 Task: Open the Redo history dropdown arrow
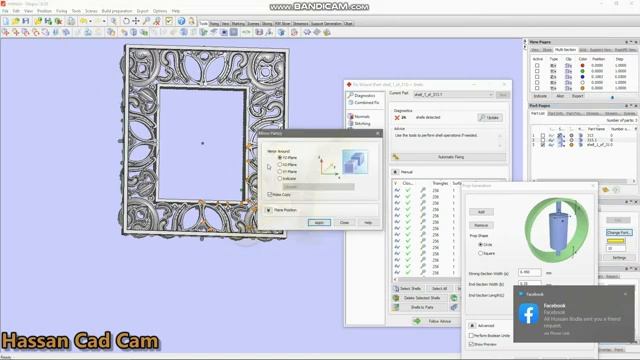(104, 21)
